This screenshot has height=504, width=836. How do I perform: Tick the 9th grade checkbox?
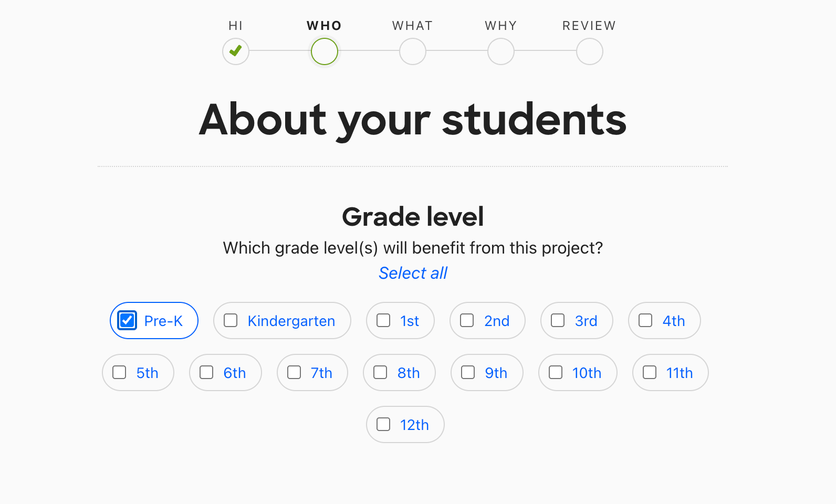[x=468, y=372]
